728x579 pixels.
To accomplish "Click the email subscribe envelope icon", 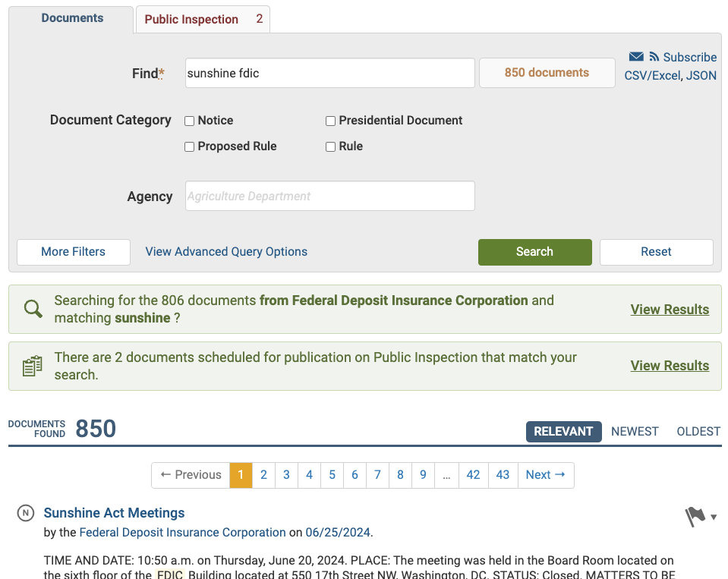I will click(636, 57).
